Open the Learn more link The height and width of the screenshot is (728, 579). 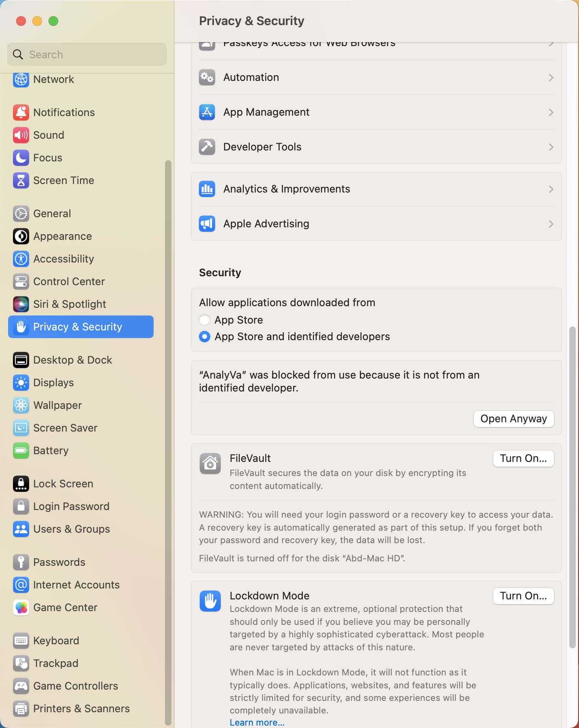[x=257, y=722]
